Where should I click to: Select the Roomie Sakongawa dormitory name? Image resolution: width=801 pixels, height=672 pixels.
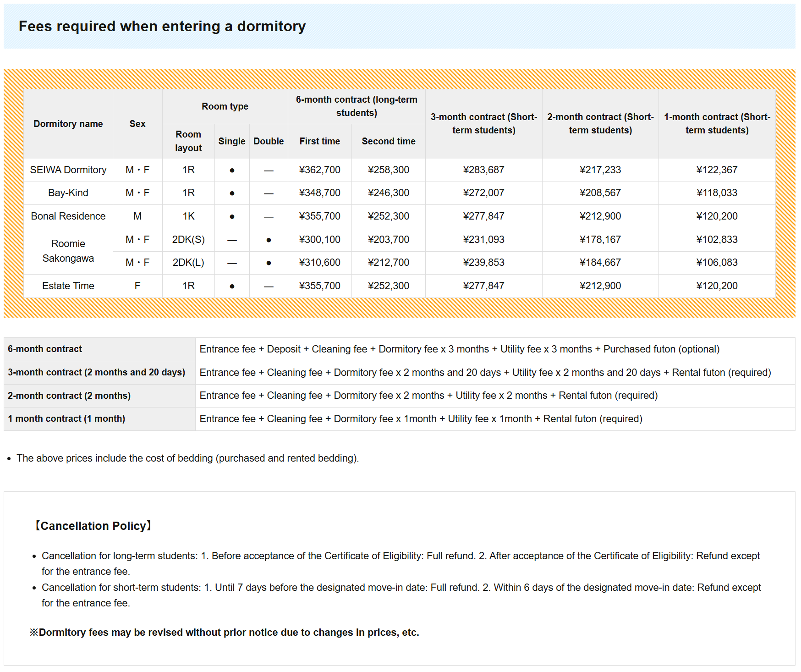pyautogui.click(x=68, y=251)
